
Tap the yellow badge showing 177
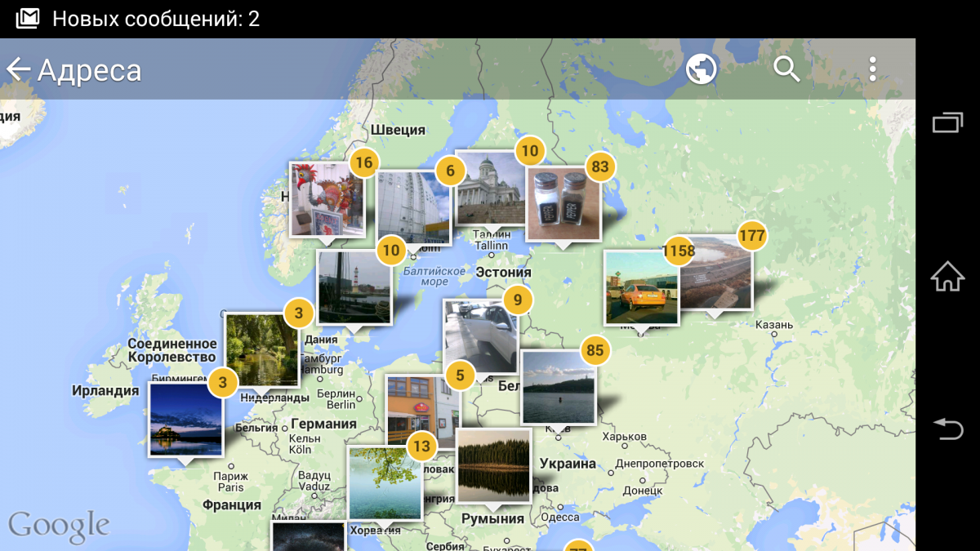(x=751, y=237)
